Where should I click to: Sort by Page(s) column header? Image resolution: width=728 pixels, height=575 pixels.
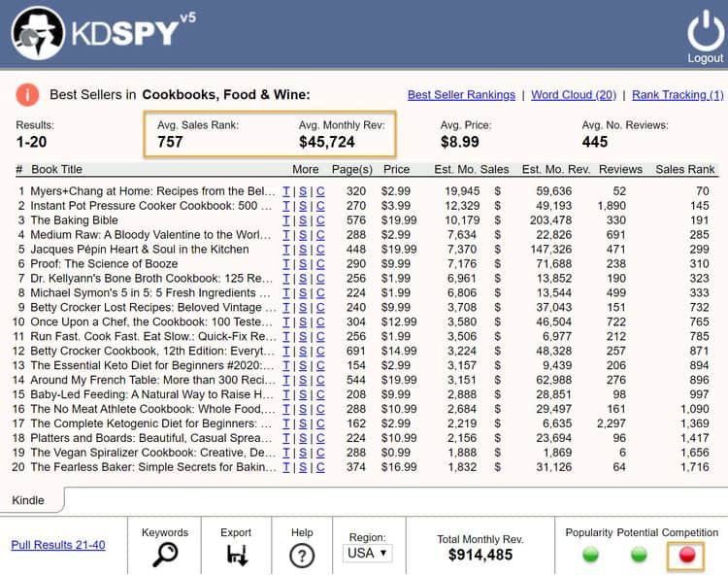pos(352,169)
